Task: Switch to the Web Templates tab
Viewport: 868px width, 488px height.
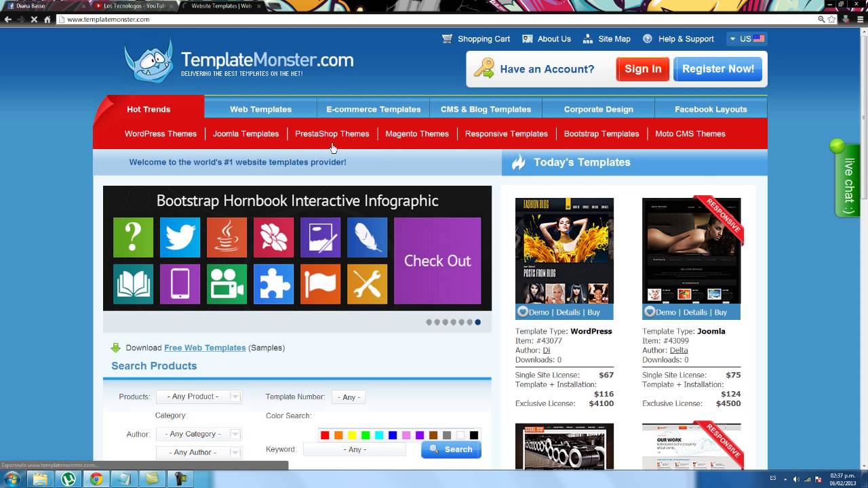Action: (x=260, y=109)
